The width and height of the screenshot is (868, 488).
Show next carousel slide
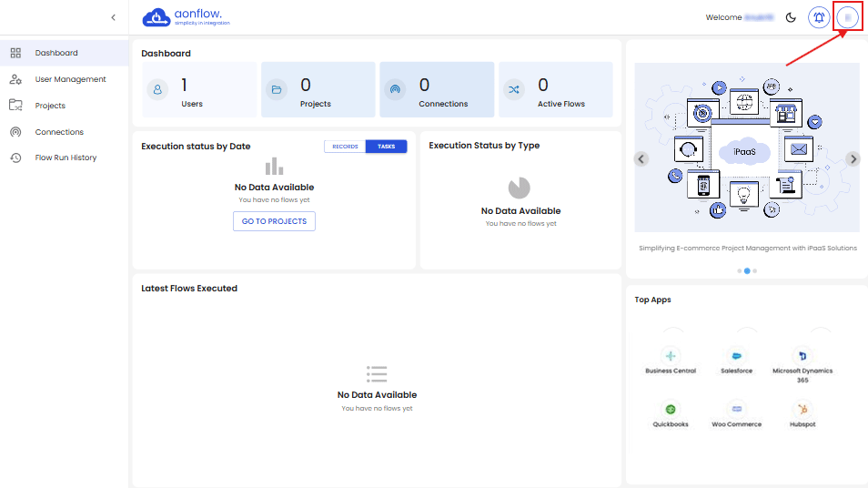853,158
